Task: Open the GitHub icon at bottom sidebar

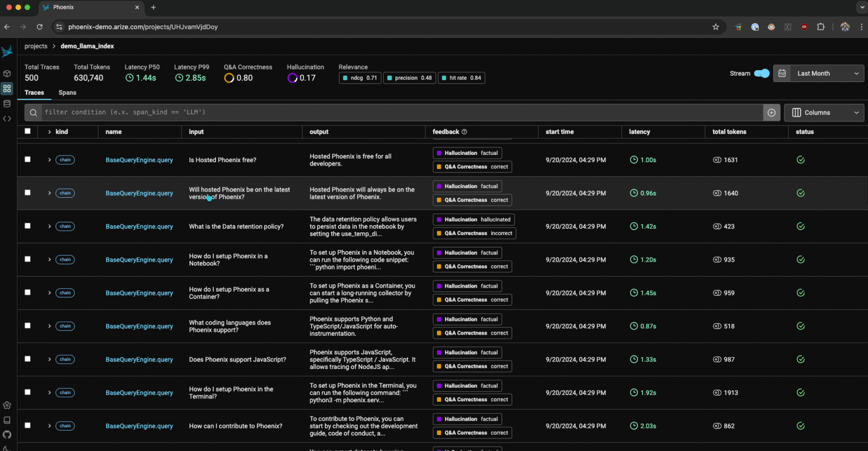Action: 7,435
